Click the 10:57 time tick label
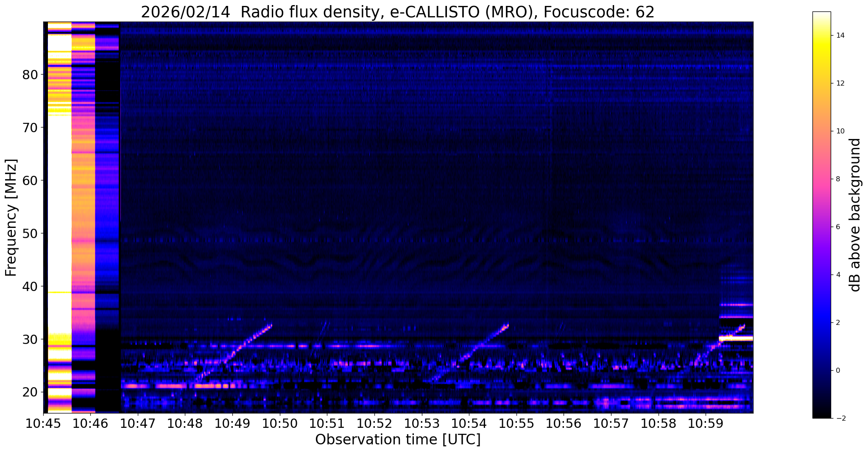868x452 pixels. click(x=611, y=424)
